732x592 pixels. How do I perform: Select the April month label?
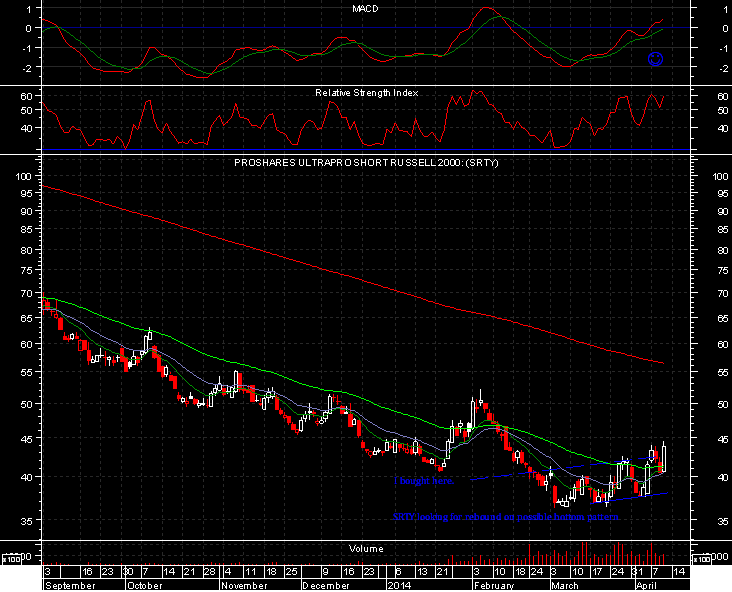[x=646, y=585]
